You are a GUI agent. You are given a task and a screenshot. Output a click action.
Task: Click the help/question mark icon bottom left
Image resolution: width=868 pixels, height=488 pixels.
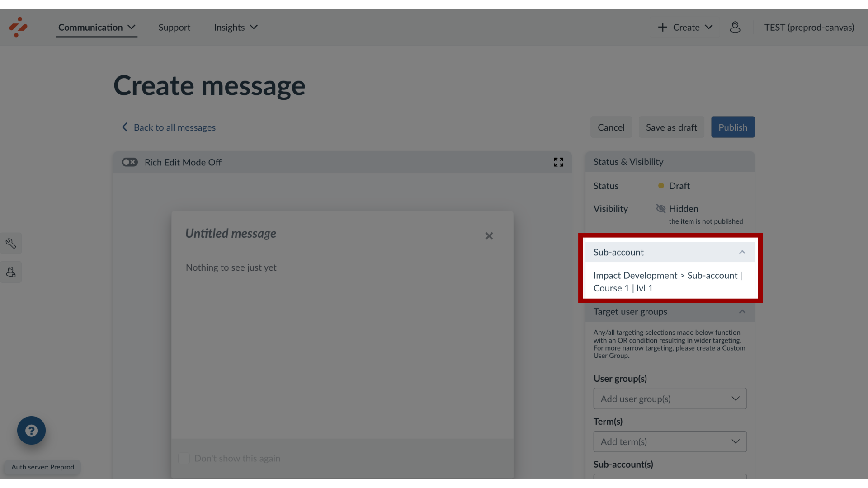[x=31, y=430]
